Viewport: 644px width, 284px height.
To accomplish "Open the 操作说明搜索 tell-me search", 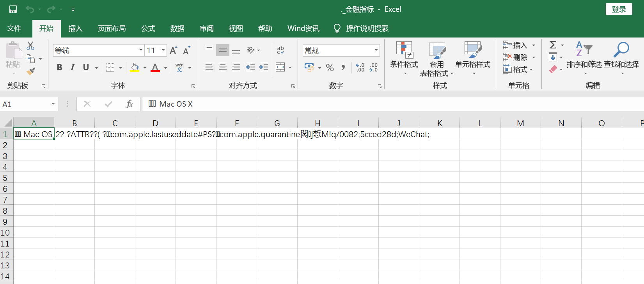I will (x=361, y=29).
